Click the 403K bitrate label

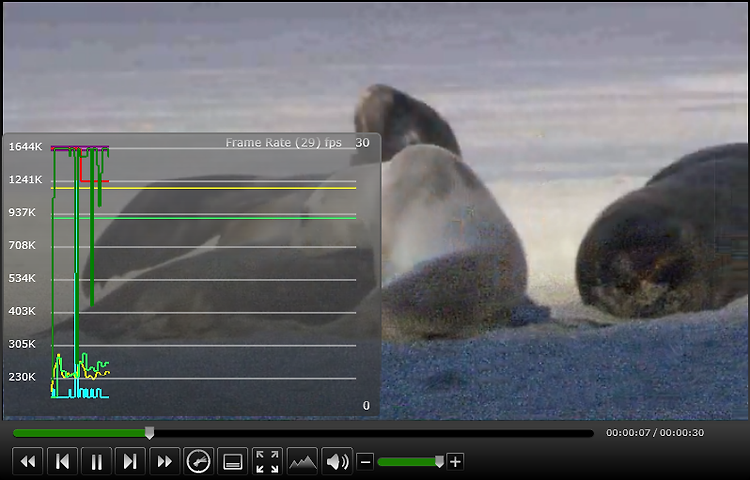coord(22,311)
